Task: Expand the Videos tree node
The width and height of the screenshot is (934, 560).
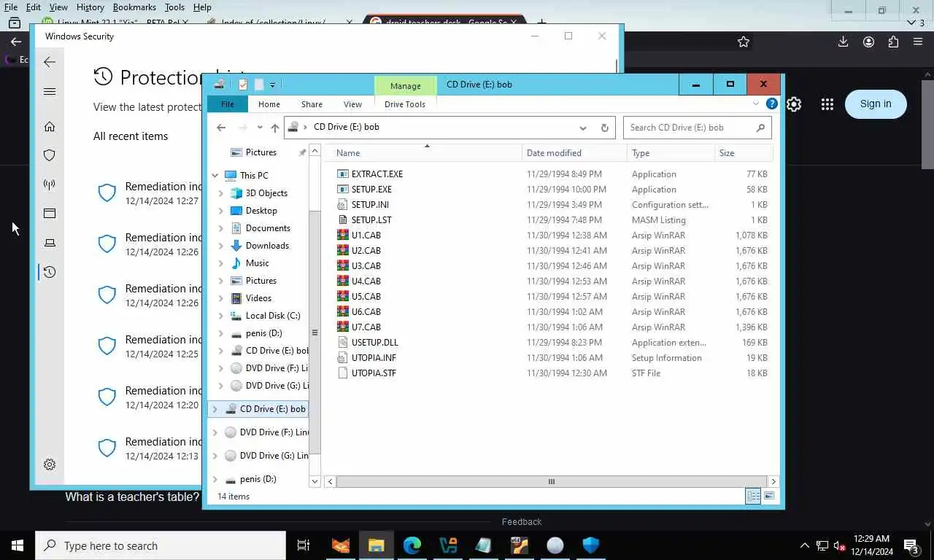Action: (221, 298)
